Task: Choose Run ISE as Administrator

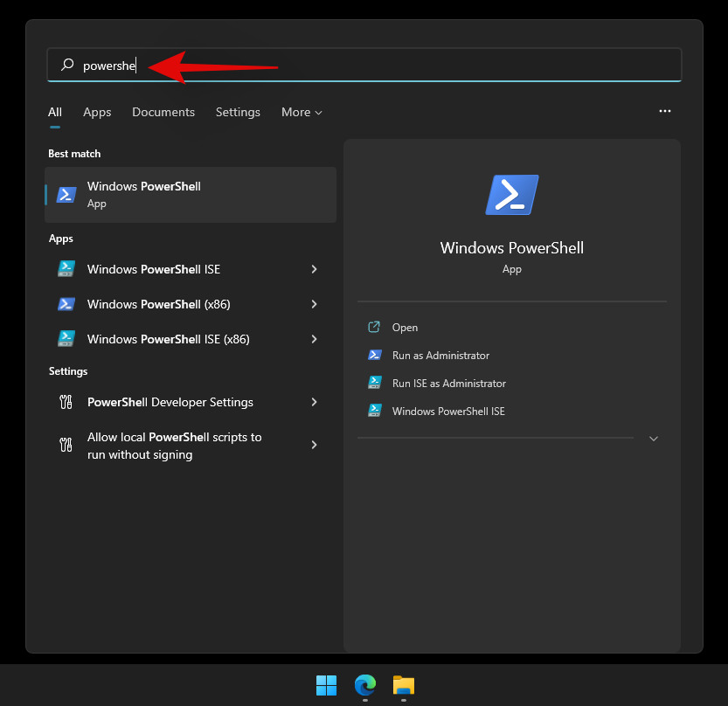Action: click(x=448, y=384)
